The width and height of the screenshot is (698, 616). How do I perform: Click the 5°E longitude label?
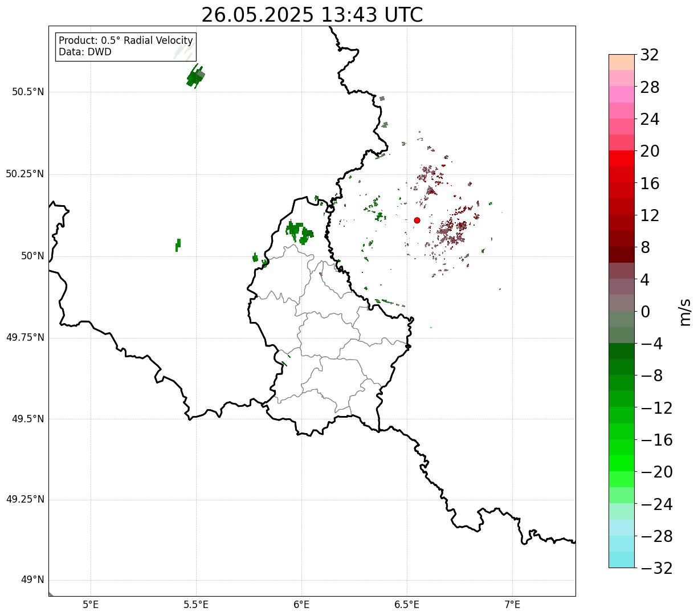(91, 605)
